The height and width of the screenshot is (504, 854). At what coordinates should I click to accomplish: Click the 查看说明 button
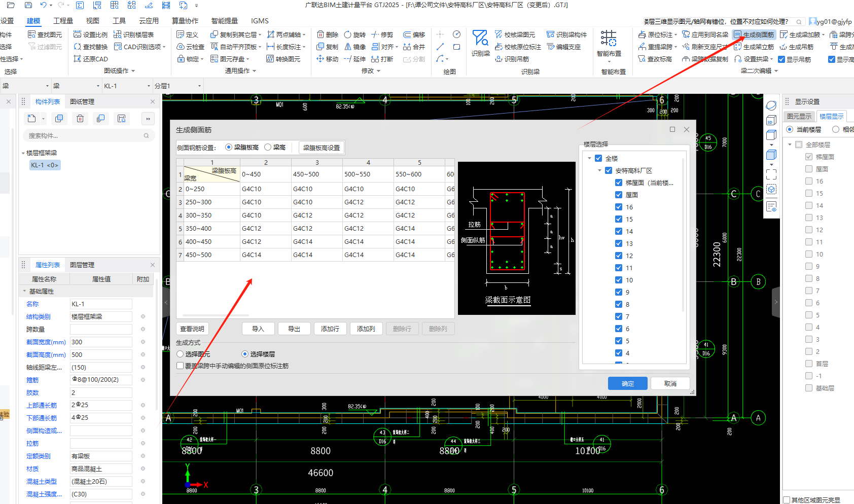coord(192,329)
